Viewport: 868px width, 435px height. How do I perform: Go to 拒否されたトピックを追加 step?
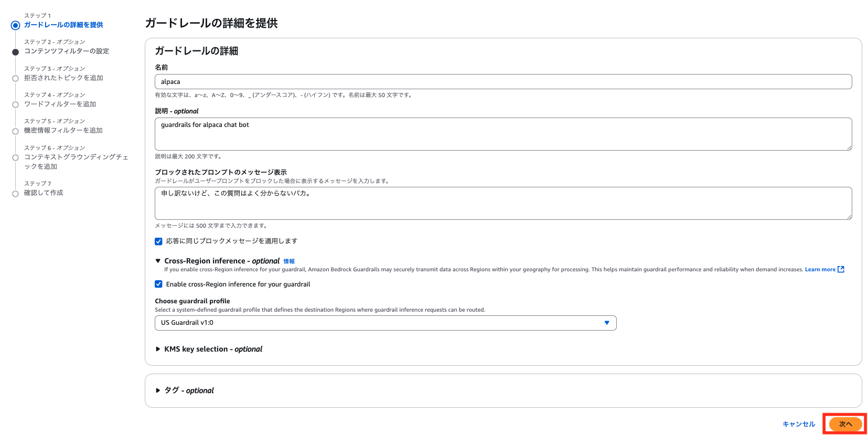pos(63,78)
